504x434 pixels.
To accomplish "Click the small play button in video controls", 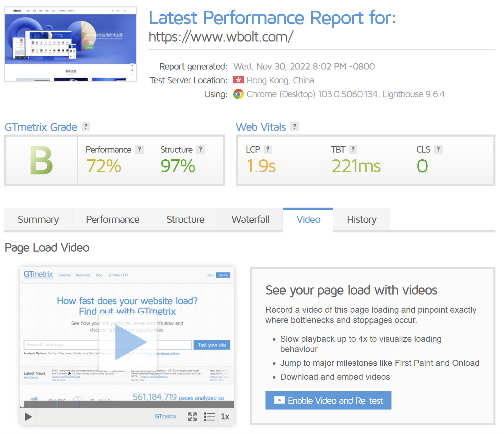I will click(28, 417).
